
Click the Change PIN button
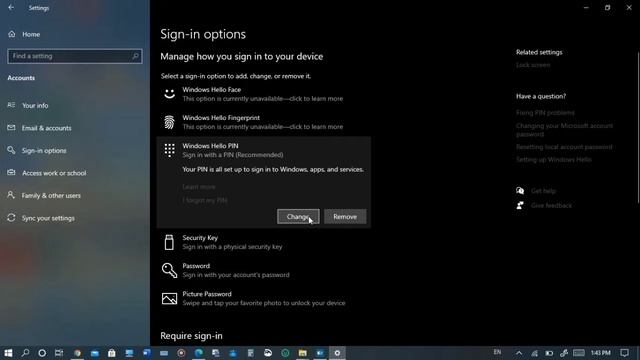[x=298, y=217]
